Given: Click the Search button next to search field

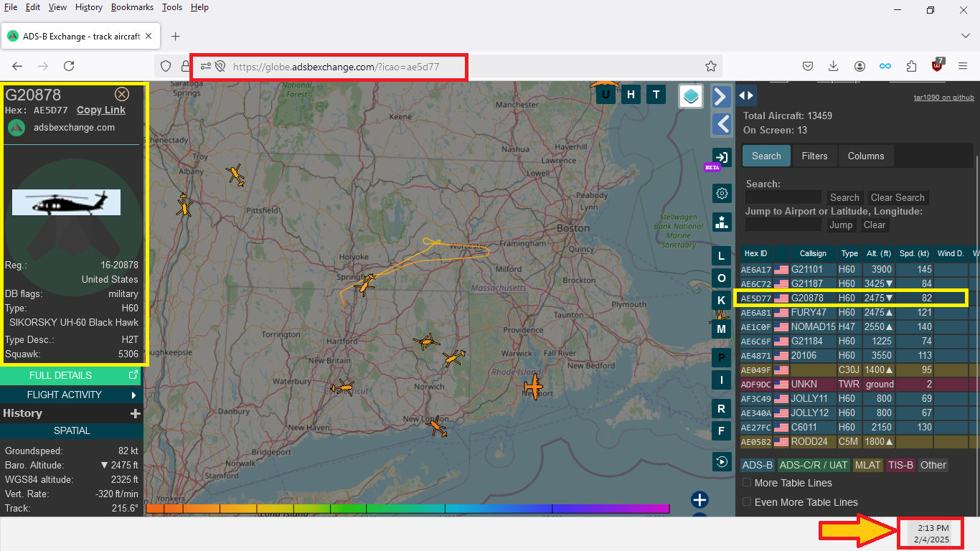Looking at the screenshot, I should [844, 197].
